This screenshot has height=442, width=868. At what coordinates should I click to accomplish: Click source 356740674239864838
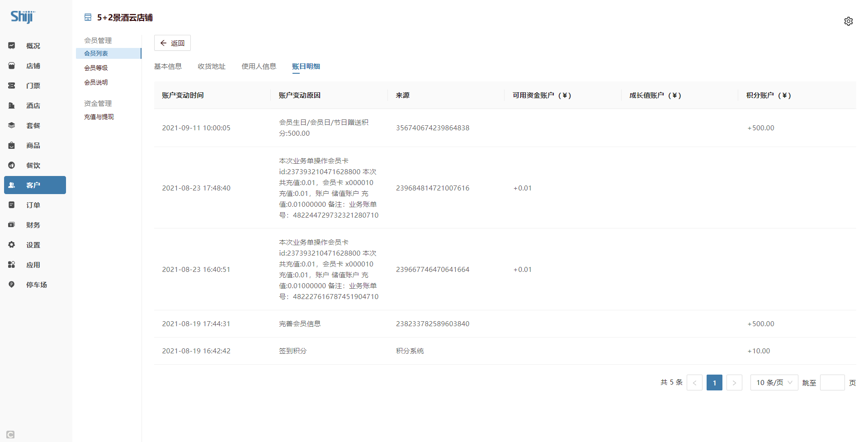[x=433, y=128]
